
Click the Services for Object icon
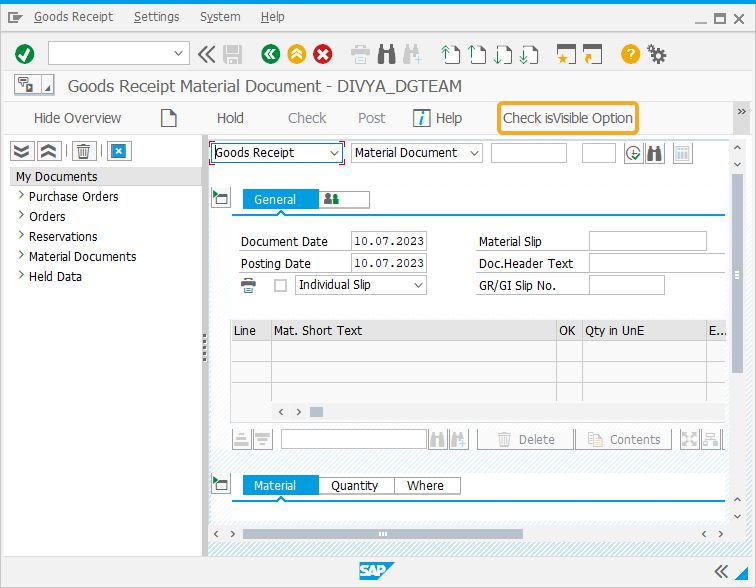tap(27, 85)
